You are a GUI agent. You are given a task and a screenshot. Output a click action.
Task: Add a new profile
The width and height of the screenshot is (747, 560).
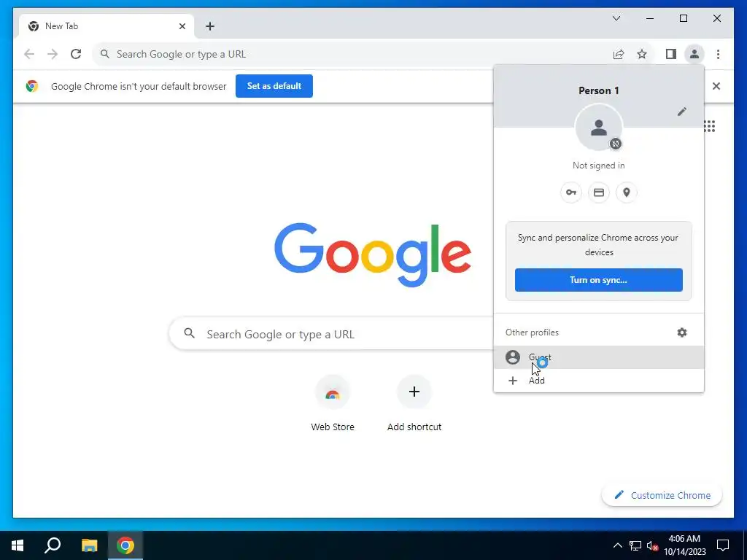point(599,381)
